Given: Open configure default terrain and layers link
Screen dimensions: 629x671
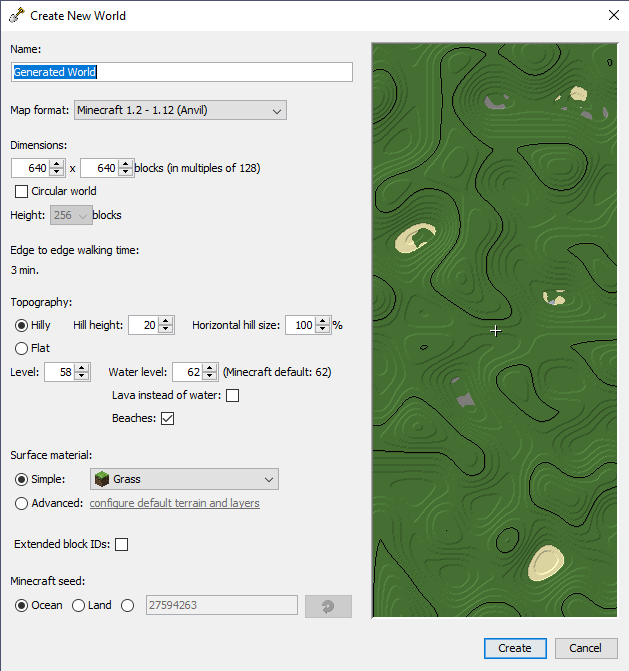Looking at the screenshot, I should point(175,503).
